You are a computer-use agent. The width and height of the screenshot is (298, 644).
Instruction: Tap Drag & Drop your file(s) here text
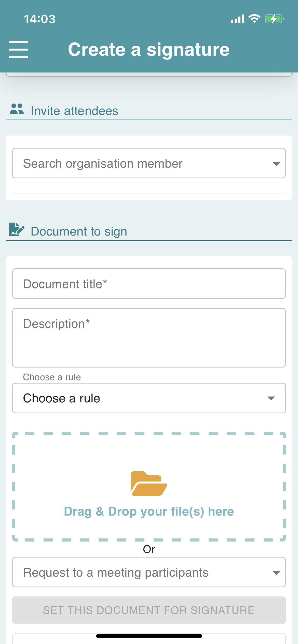coord(149,511)
